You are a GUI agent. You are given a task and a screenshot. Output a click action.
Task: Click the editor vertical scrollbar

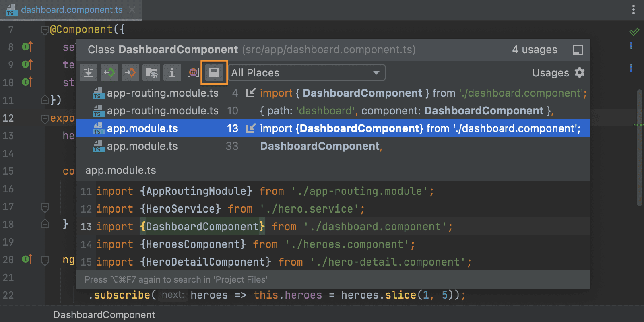click(640, 147)
